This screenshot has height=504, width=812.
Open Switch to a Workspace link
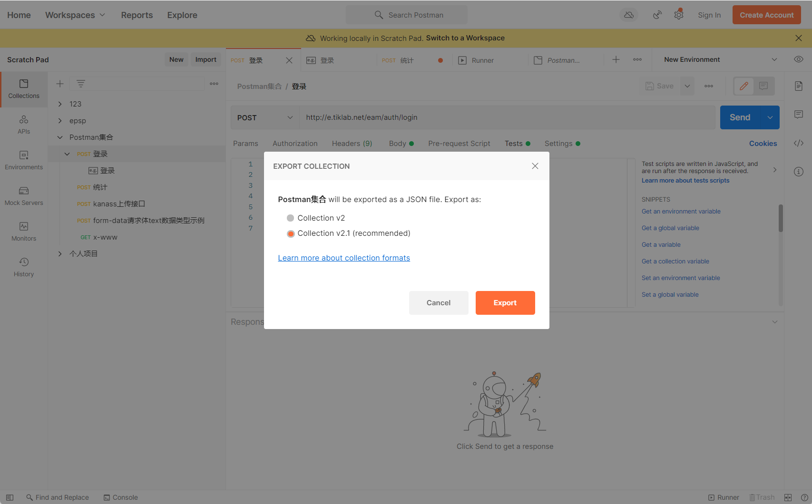[x=465, y=38]
